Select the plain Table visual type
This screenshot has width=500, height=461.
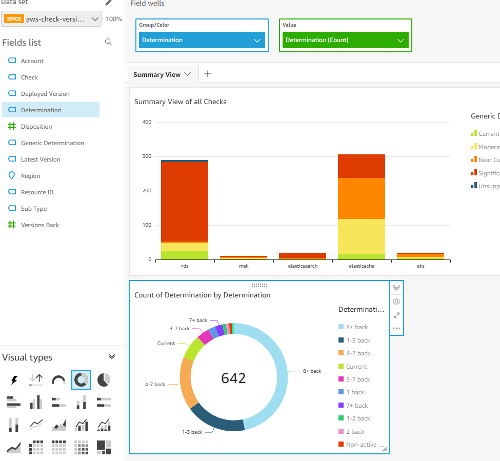coord(59,447)
